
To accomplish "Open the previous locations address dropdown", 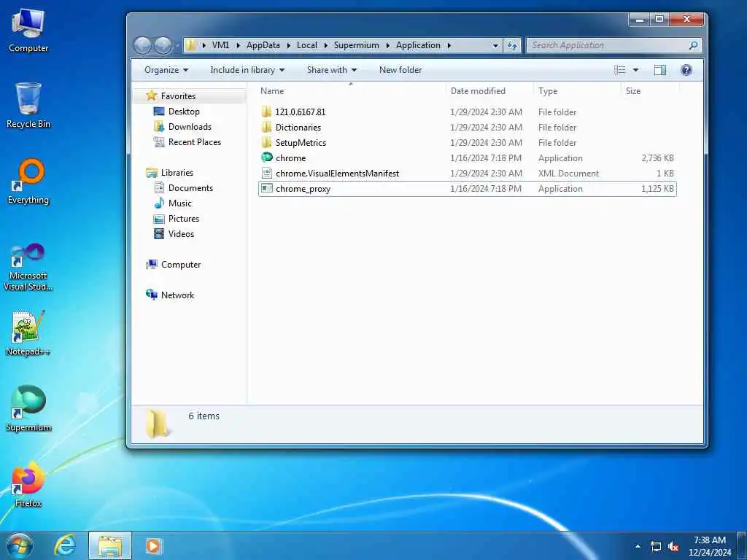I will [x=495, y=45].
